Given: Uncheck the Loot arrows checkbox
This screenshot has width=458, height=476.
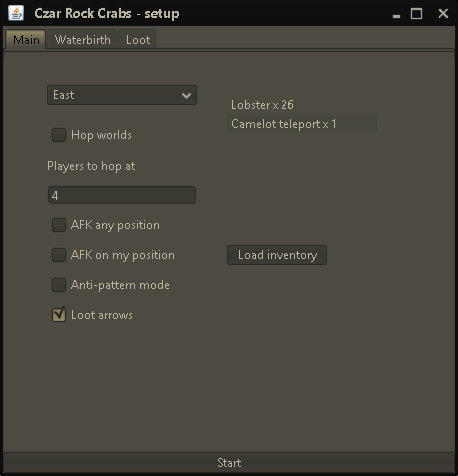Looking at the screenshot, I should (x=59, y=315).
